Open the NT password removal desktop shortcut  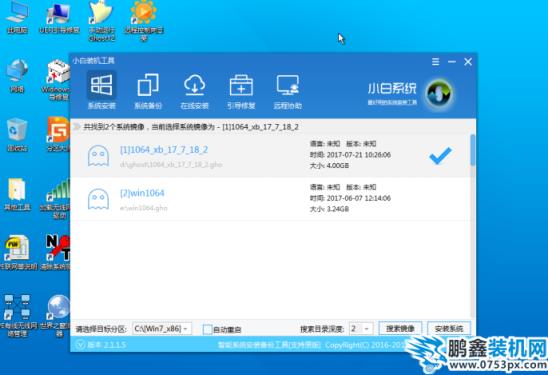(x=56, y=253)
